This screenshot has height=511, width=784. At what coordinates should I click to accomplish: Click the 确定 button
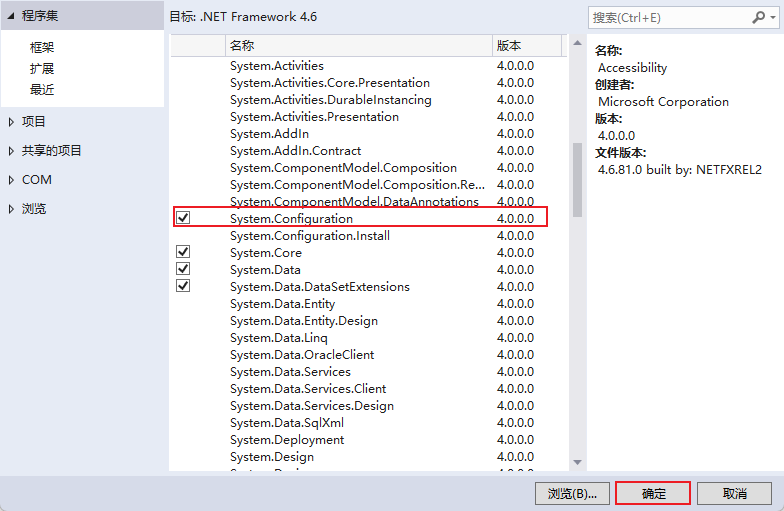point(653,494)
